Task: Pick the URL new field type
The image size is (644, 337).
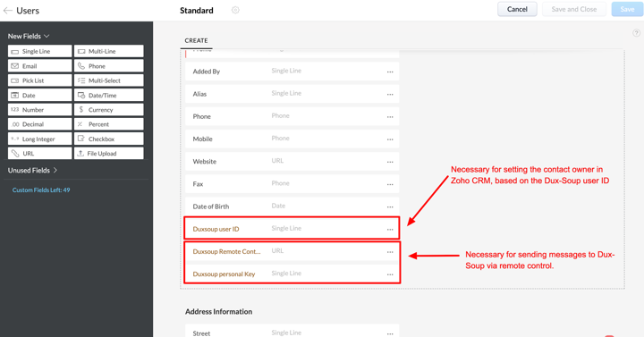Action: [40, 153]
